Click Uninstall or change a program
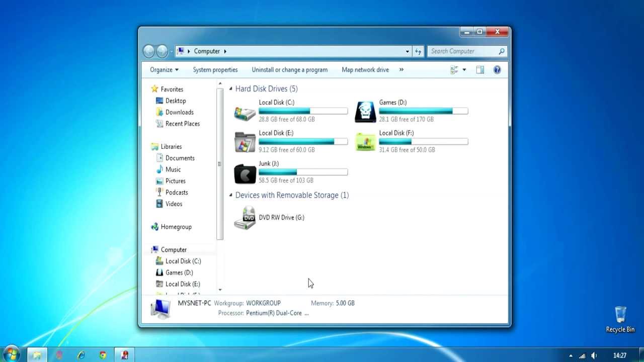This screenshot has height=362, width=644. click(x=290, y=70)
